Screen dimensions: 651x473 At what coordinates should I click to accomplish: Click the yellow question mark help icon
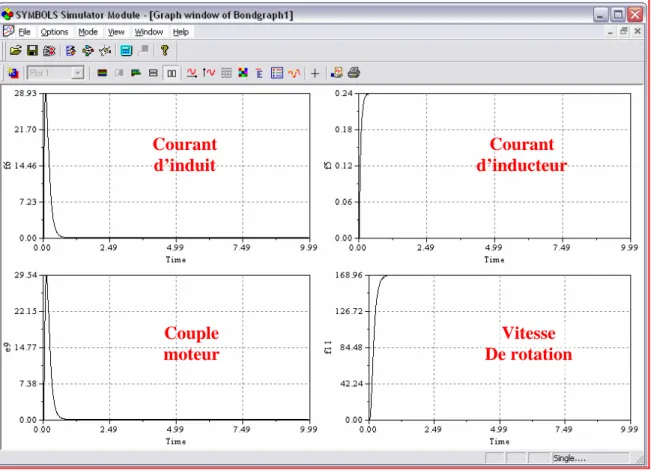click(x=165, y=51)
